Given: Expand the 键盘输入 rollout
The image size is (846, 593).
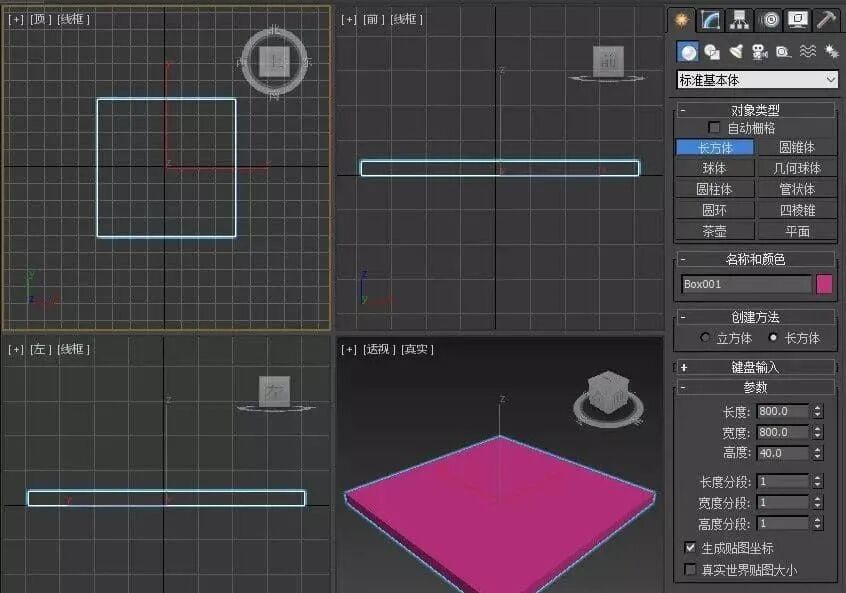Looking at the screenshot, I should [755, 367].
